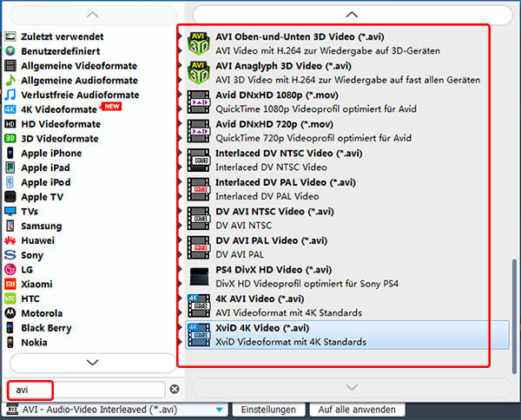This screenshot has height=420, width=521.
Task: Click the HD Videoformate icon
Action: [x=10, y=124]
